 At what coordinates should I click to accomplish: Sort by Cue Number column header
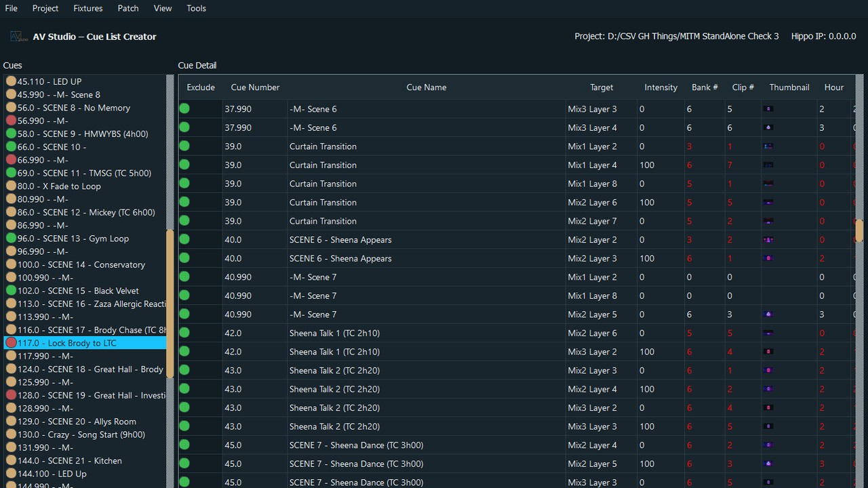coord(255,87)
